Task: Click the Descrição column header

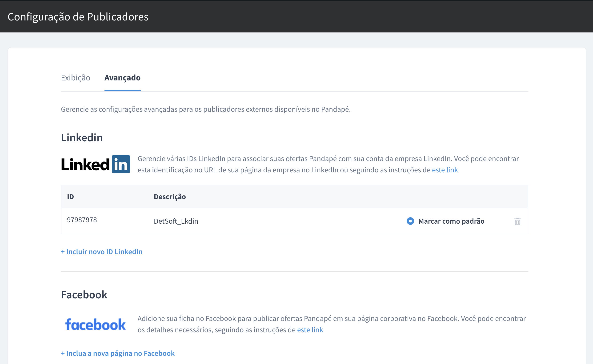Action: [x=170, y=197]
